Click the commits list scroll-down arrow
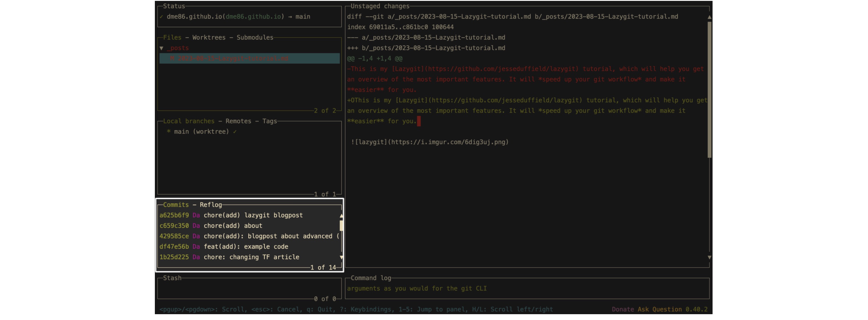868x320 pixels. pyautogui.click(x=341, y=257)
